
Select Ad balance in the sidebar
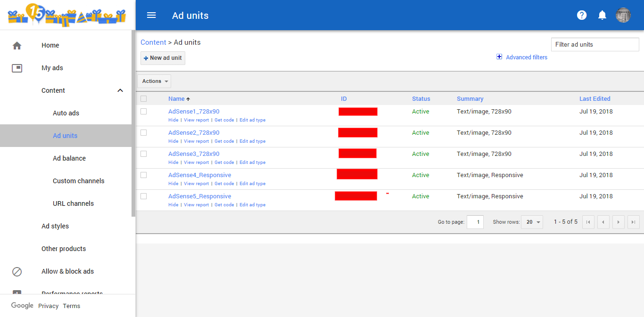click(x=69, y=158)
